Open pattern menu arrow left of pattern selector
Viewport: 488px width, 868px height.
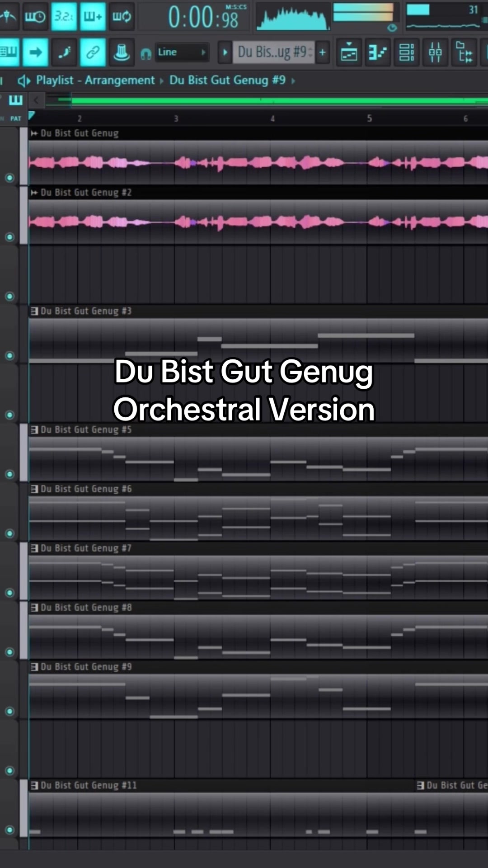point(225,52)
